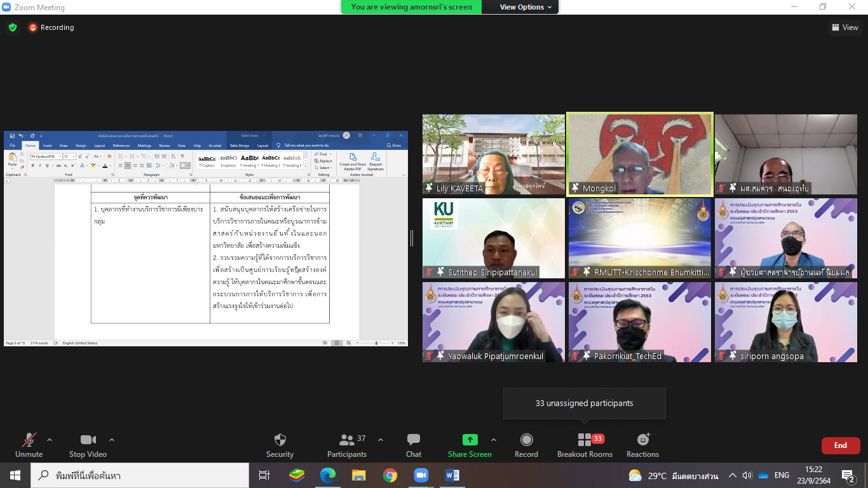Open the Chat panel
The image size is (868, 488).
[414, 445]
